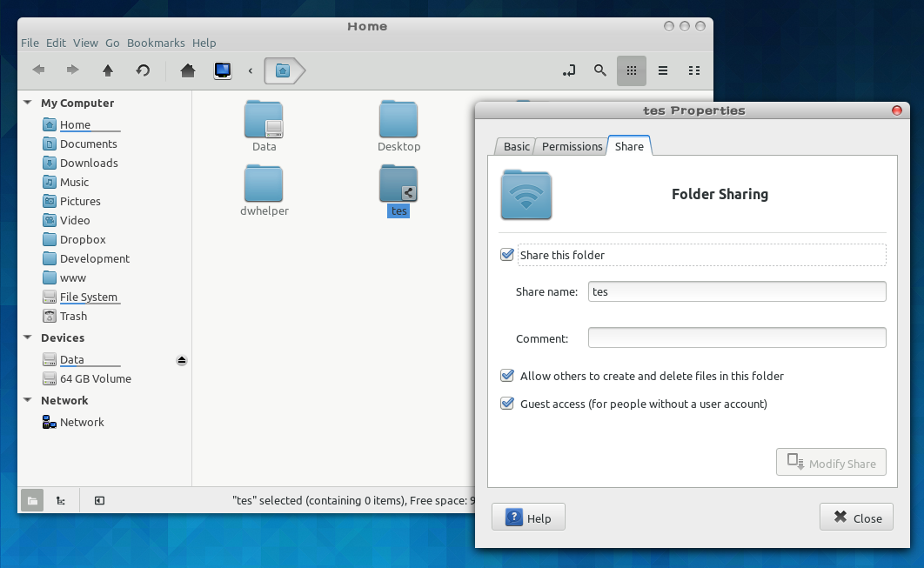Eject the Data device
Image resolution: width=924 pixels, height=568 pixels.
point(182,360)
